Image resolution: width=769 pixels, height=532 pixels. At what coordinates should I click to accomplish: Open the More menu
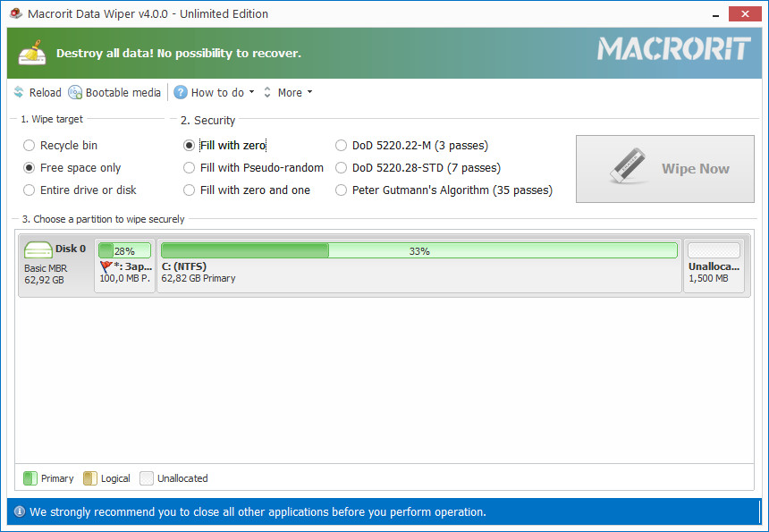pos(288,93)
